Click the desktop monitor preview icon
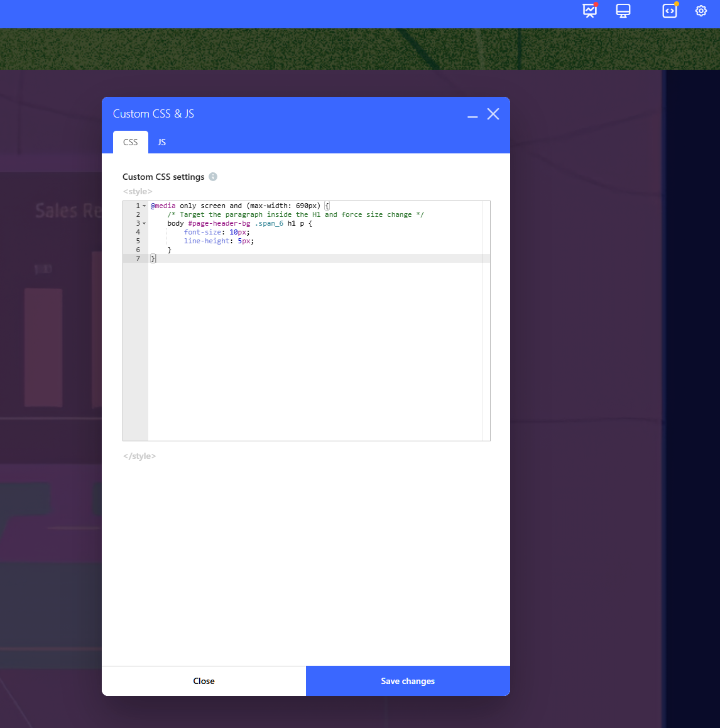The image size is (720, 728). pyautogui.click(x=623, y=11)
